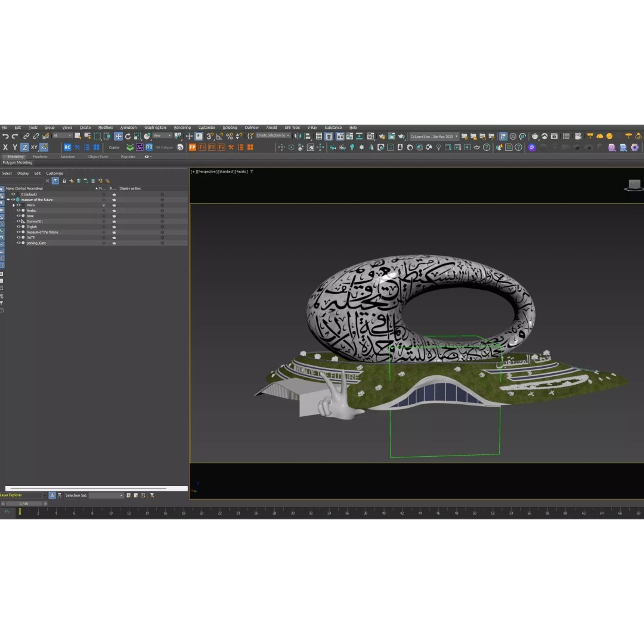Click the ViewCube in the viewport corner

coord(634,185)
